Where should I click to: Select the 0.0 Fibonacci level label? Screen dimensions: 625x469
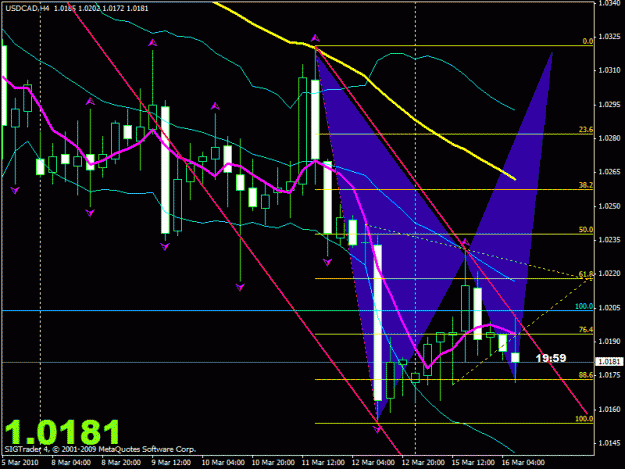click(x=588, y=41)
